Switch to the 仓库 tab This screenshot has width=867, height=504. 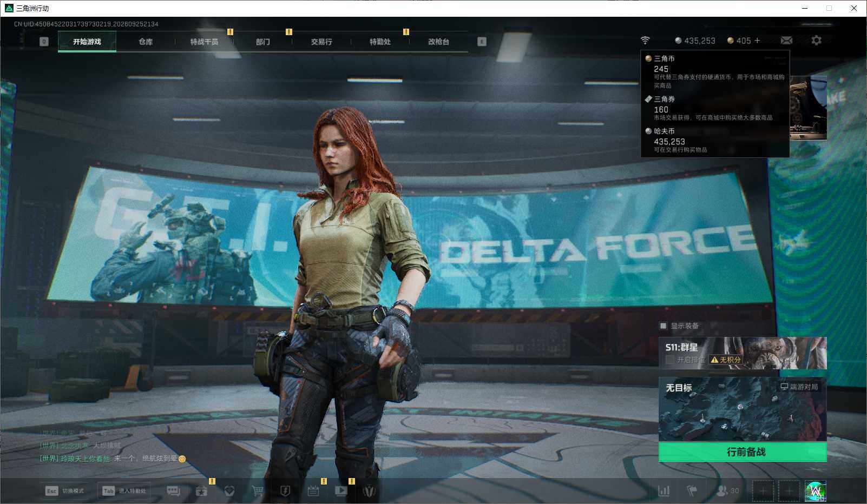pyautogui.click(x=146, y=42)
